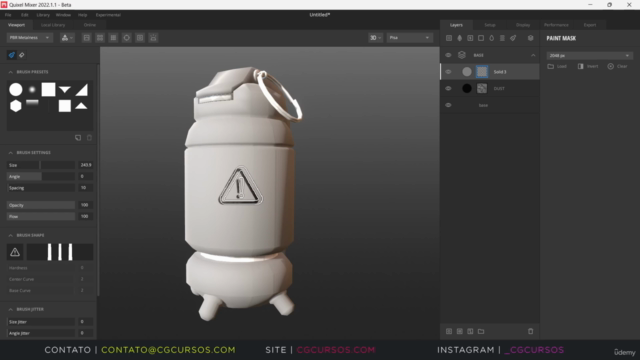Switch to the Local Library tab

(53, 25)
